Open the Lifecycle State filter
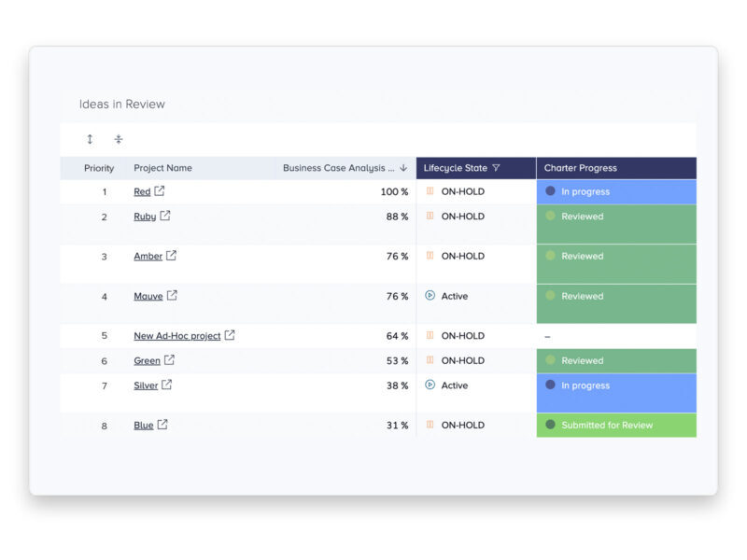The height and width of the screenshot is (560, 747). [496, 168]
